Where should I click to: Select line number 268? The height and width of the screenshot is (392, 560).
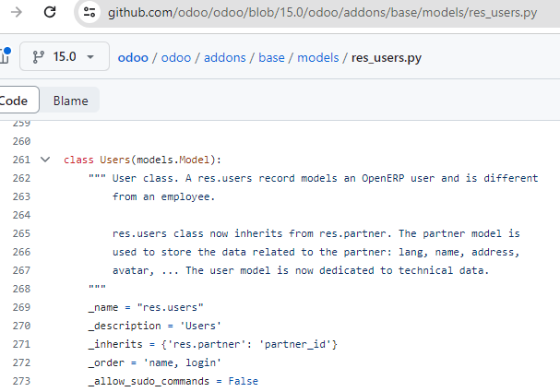pos(21,289)
